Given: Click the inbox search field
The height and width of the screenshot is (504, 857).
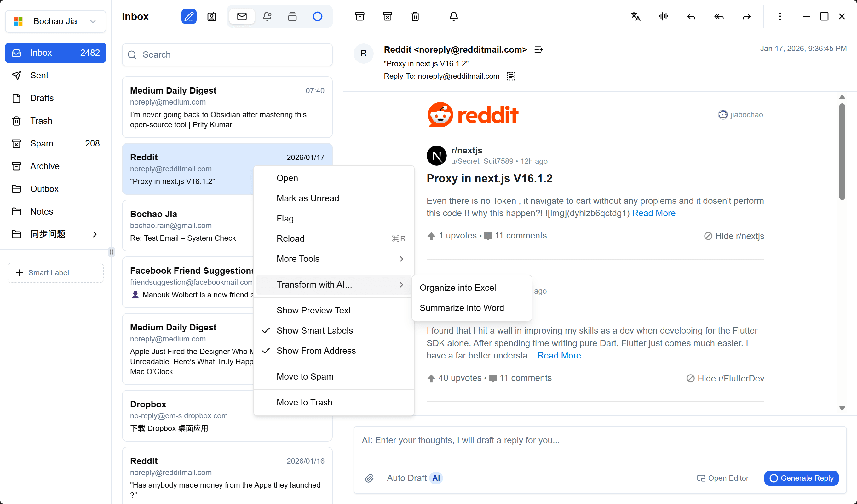Looking at the screenshot, I should point(227,54).
